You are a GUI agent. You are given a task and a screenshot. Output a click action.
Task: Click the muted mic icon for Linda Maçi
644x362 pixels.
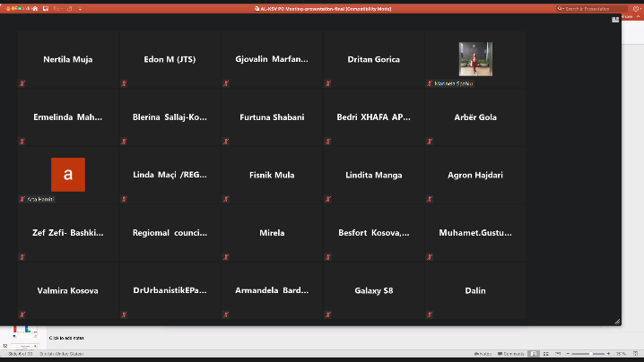click(124, 199)
